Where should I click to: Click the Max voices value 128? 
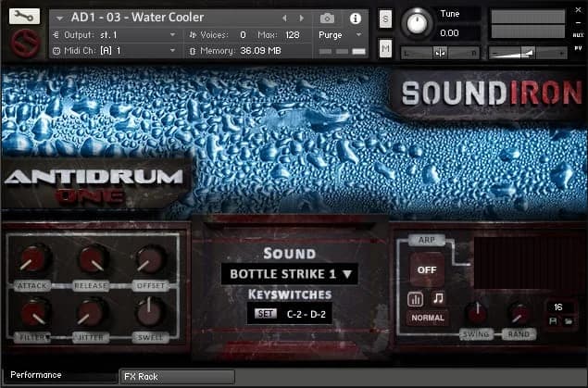tap(293, 35)
